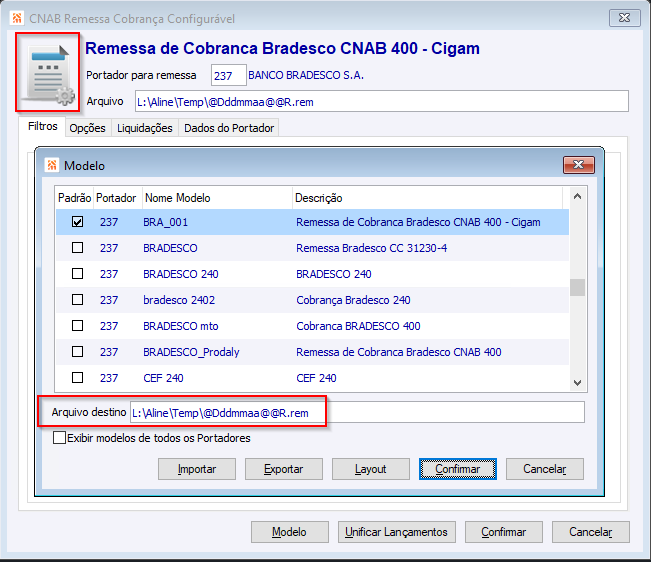Click the Padrão column header
The height and width of the screenshot is (562, 651).
[75, 198]
